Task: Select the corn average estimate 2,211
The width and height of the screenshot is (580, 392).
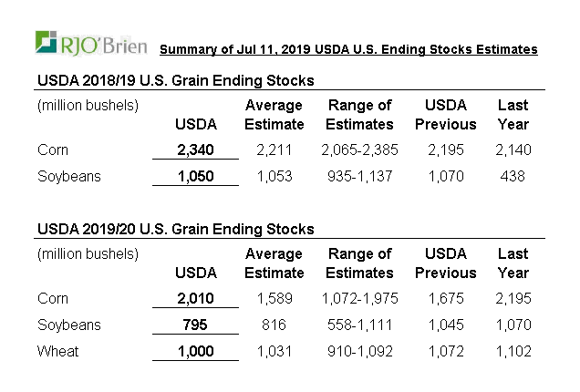Action: (274, 150)
